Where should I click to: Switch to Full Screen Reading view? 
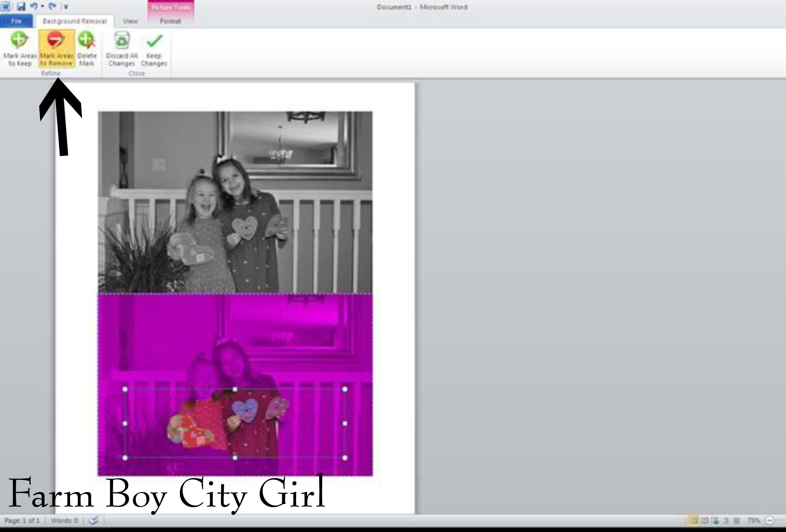[705, 521]
